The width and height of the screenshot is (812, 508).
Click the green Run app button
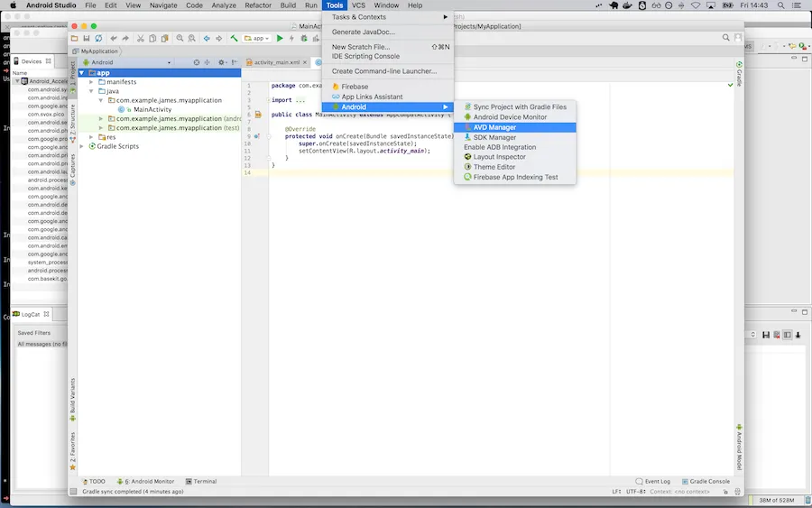280,38
